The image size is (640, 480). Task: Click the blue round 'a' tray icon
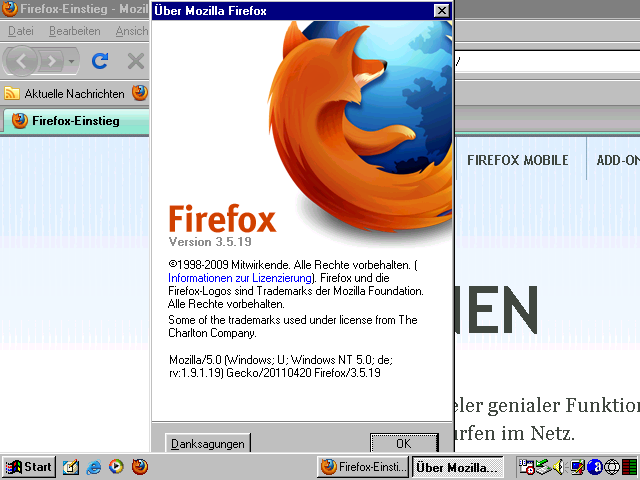click(595, 467)
